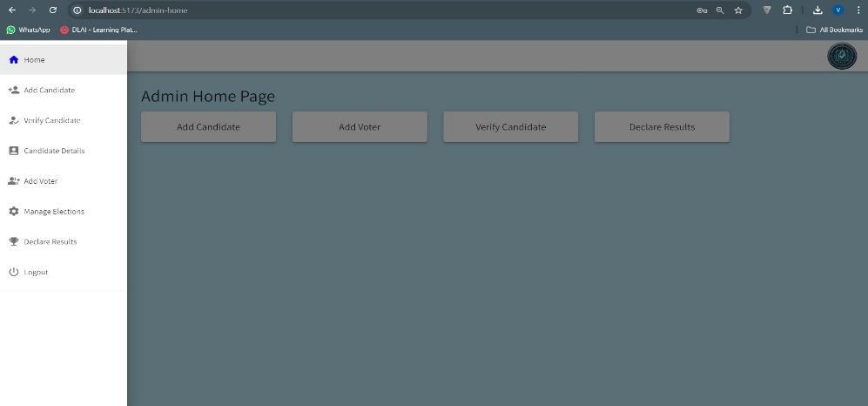
Task: Select Verify Candidate in sidebar menu
Action: pyautogui.click(x=64, y=120)
